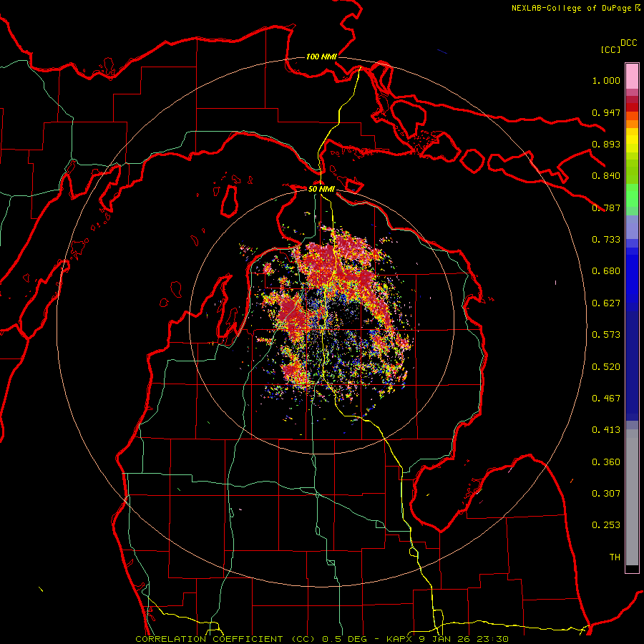The height and width of the screenshot is (644, 644).
Task: Click the 0.307 color scale value
Action: click(x=606, y=494)
